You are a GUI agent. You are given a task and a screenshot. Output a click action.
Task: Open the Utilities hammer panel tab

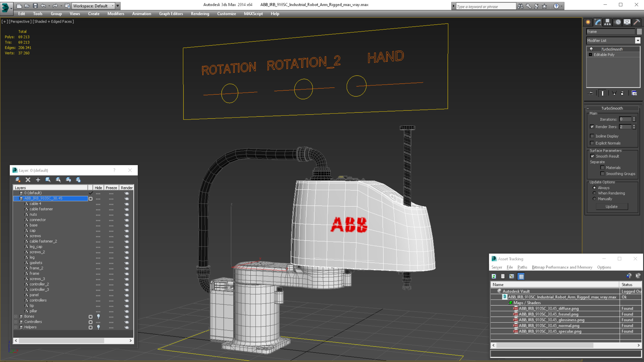[637, 22]
